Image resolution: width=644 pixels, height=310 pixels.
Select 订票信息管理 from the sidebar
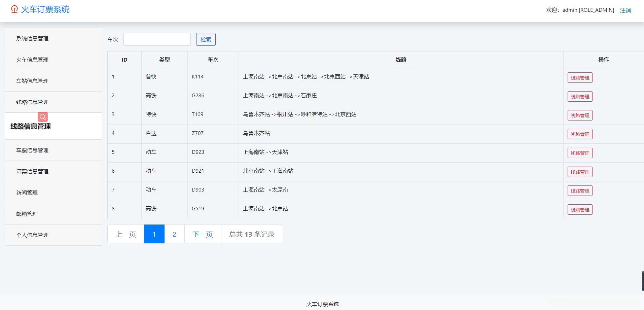[x=32, y=171]
